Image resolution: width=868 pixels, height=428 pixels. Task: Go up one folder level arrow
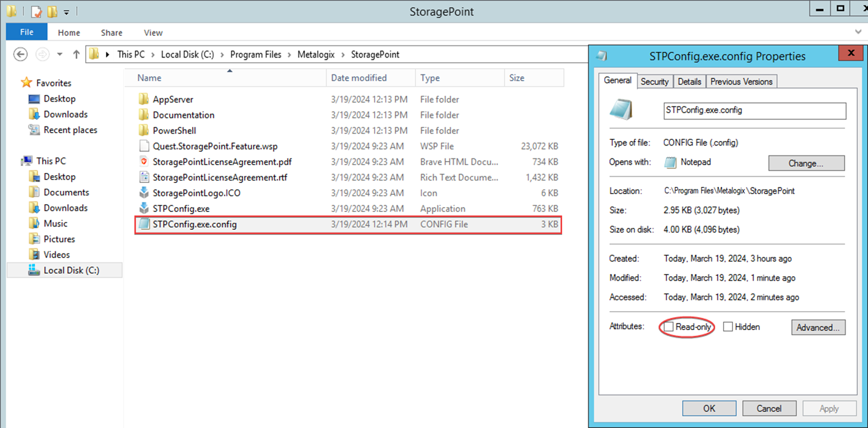coord(77,54)
